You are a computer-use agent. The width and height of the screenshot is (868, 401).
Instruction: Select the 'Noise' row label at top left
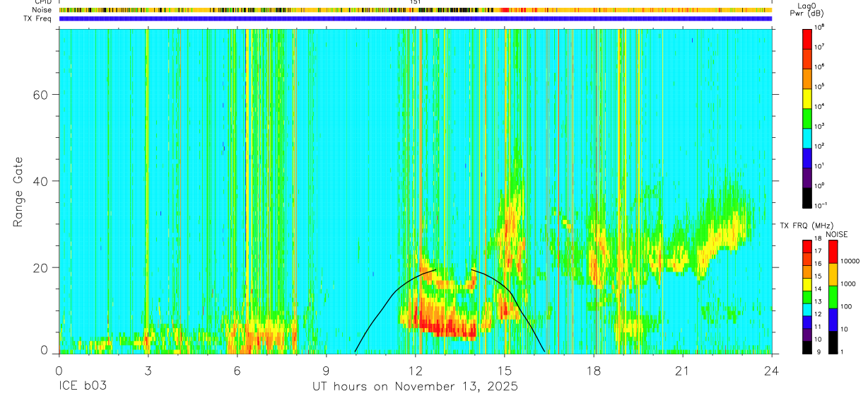pyautogui.click(x=42, y=10)
